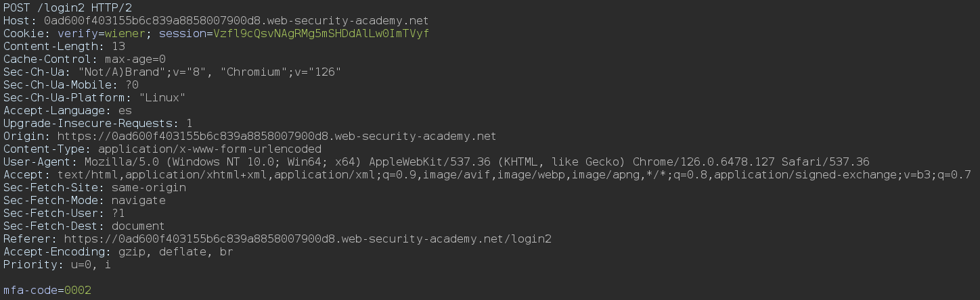980x300 pixels.
Task: Click the mfa-code value 0002
Action: [77, 290]
